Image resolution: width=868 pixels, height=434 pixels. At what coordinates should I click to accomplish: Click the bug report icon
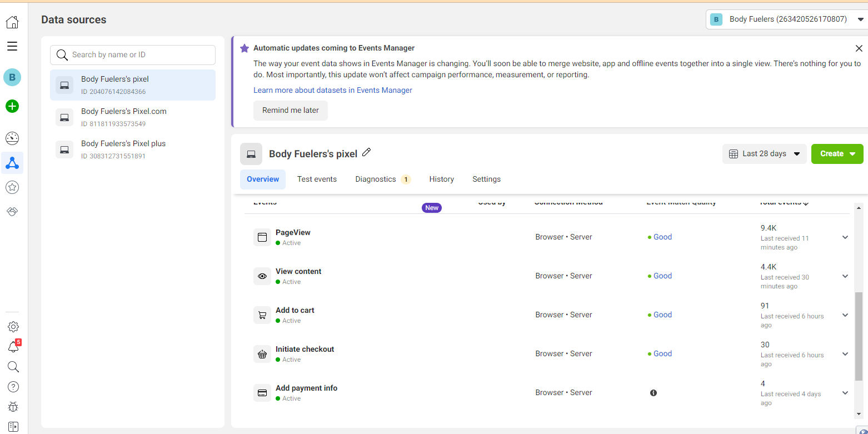pyautogui.click(x=13, y=407)
